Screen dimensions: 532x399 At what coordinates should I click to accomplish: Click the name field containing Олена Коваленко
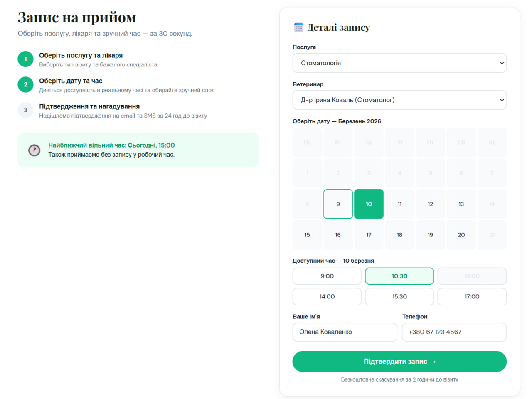pos(345,332)
